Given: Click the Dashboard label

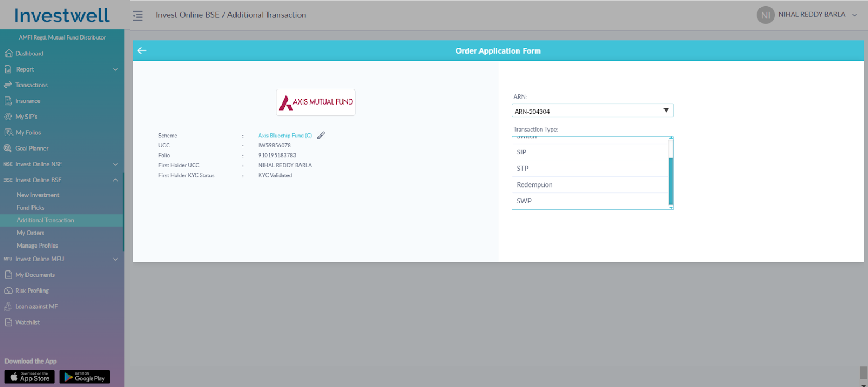Looking at the screenshot, I should click(29, 54).
